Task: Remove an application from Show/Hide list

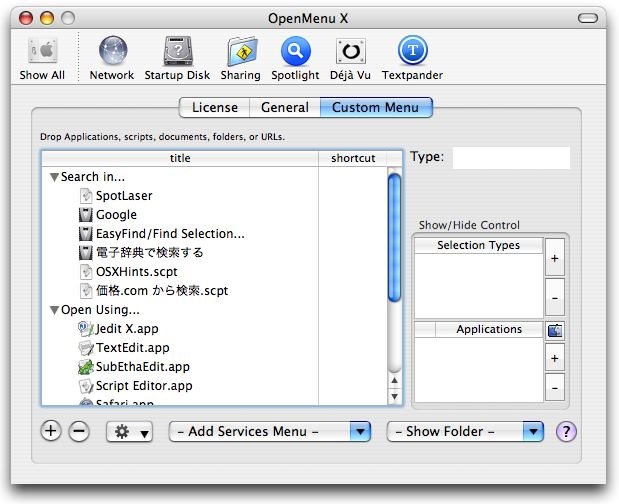Action: tap(555, 388)
